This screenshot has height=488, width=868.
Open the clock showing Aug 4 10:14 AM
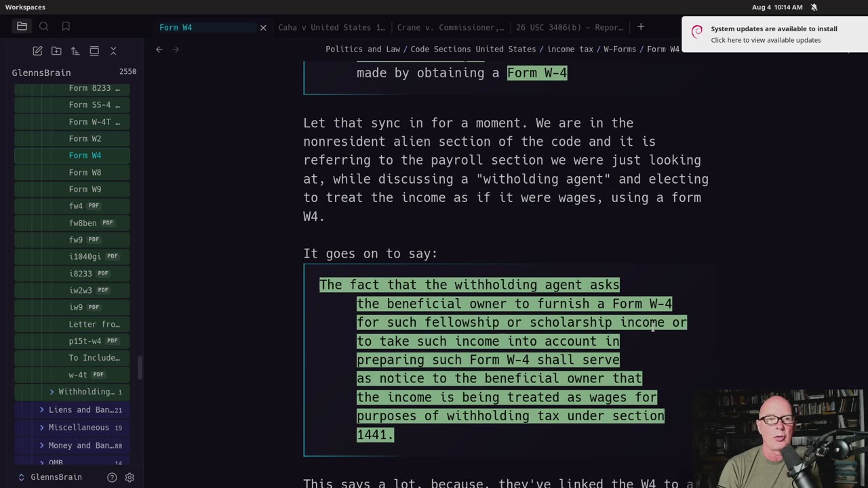777,7
